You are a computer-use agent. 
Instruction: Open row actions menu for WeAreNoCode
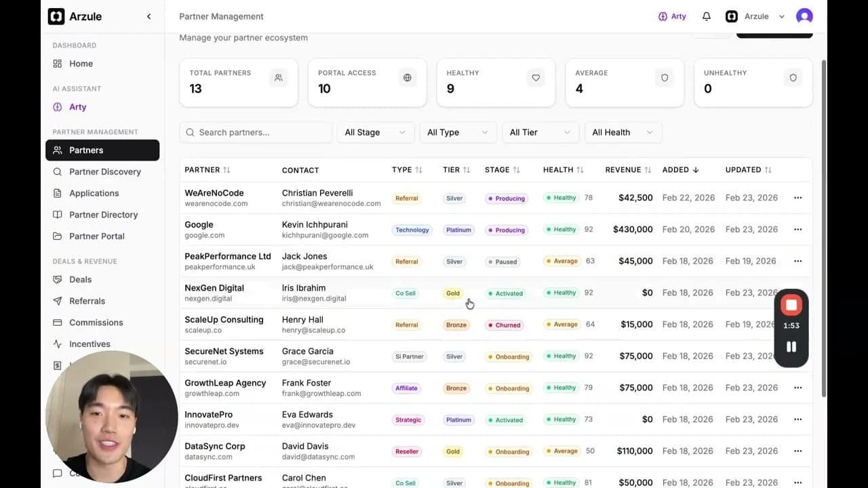tap(797, 198)
